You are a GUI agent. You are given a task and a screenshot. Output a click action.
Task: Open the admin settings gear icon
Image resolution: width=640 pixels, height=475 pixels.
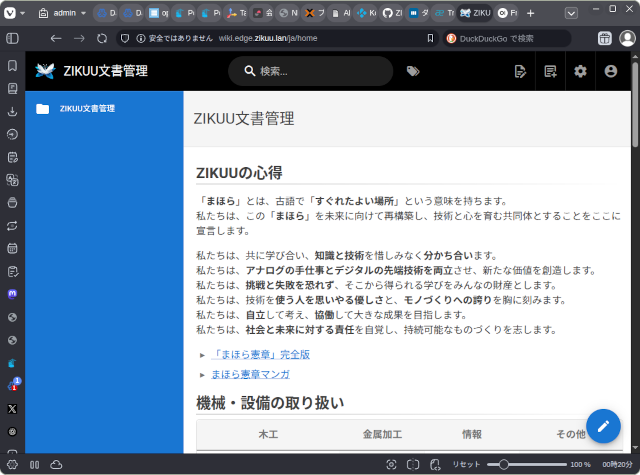tap(580, 71)
